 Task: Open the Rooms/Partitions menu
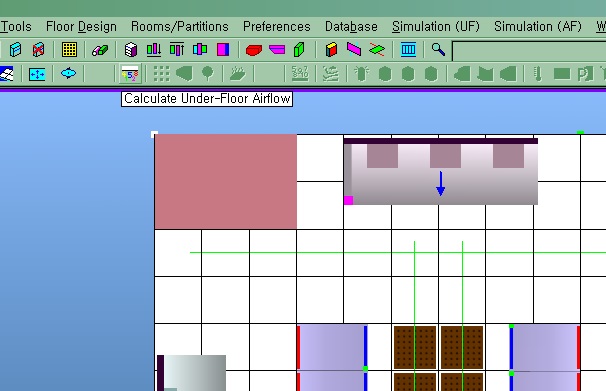180,26
